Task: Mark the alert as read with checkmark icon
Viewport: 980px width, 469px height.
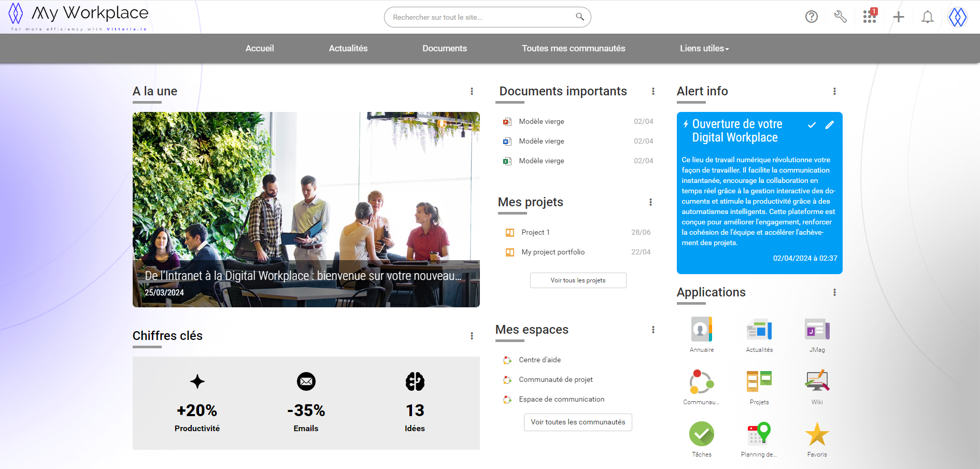Action: click(x=812, y=125)
